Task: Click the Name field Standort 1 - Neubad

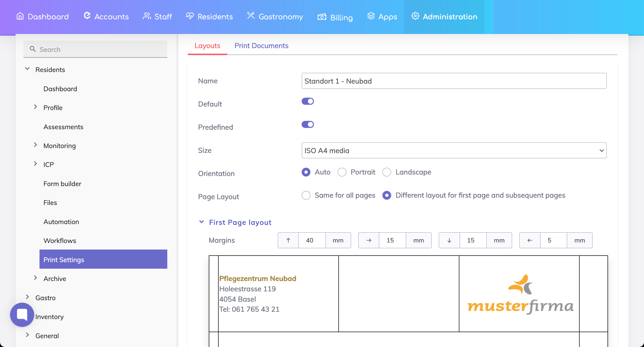Action: click(x=454, y=81)
